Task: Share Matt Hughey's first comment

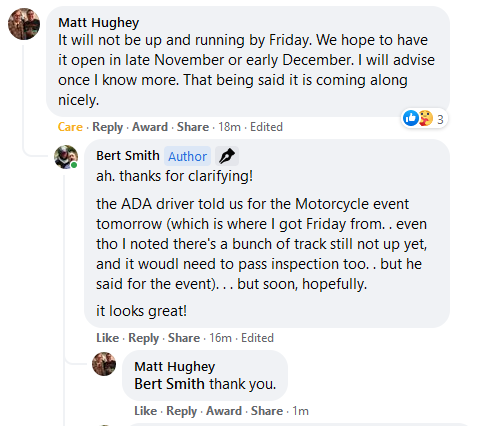Action: (193, 127)
